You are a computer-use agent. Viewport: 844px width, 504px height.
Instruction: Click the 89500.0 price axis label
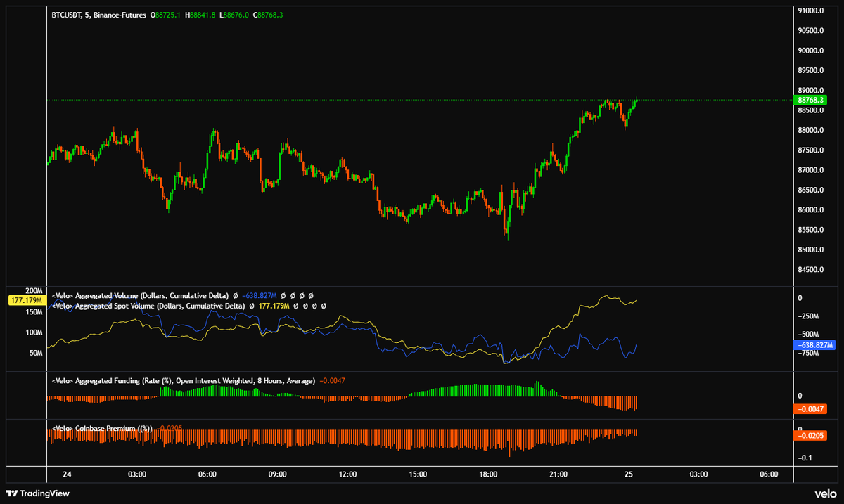coord(812,70)
